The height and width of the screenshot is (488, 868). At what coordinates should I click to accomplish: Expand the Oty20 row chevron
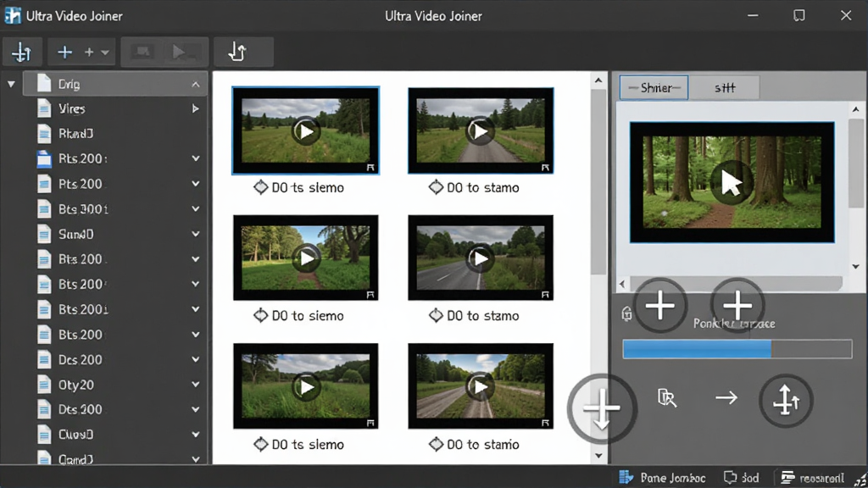click(x=196, y=385)
